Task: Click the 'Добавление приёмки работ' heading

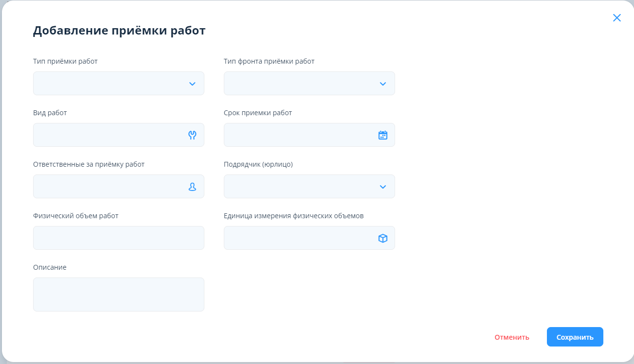Action: pos(119,31)
